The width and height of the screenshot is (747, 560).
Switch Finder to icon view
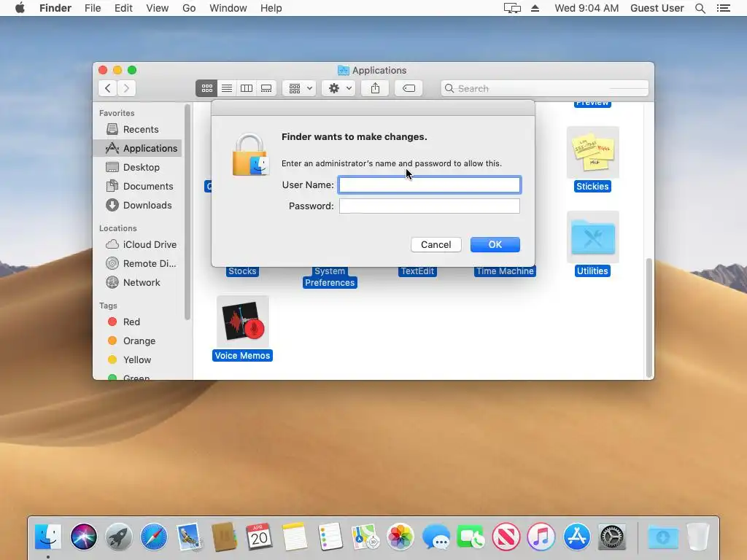tap(206, 88)
